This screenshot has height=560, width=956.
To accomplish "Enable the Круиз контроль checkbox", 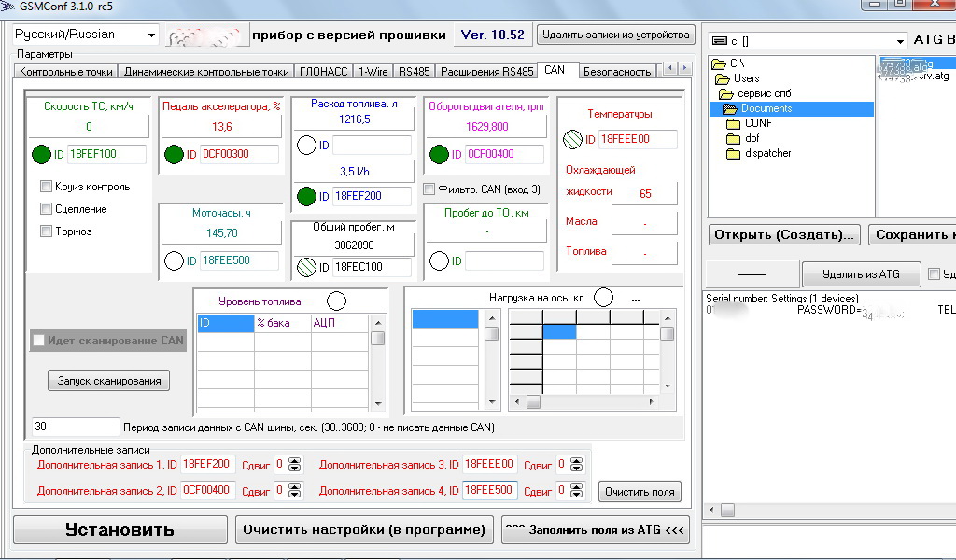I will coord(46,187).
